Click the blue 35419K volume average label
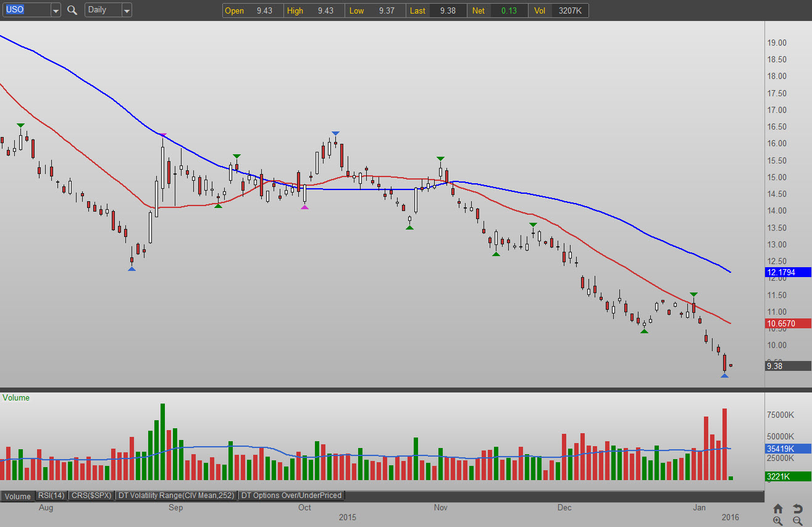This screenshot has width=812, height=527. (x=787, y=449)
